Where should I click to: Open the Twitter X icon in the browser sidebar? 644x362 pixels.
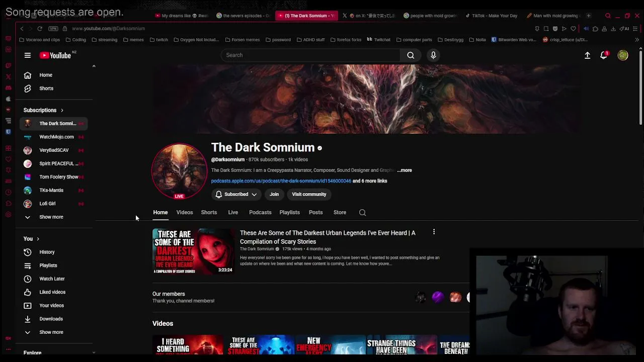coord(8,76)
